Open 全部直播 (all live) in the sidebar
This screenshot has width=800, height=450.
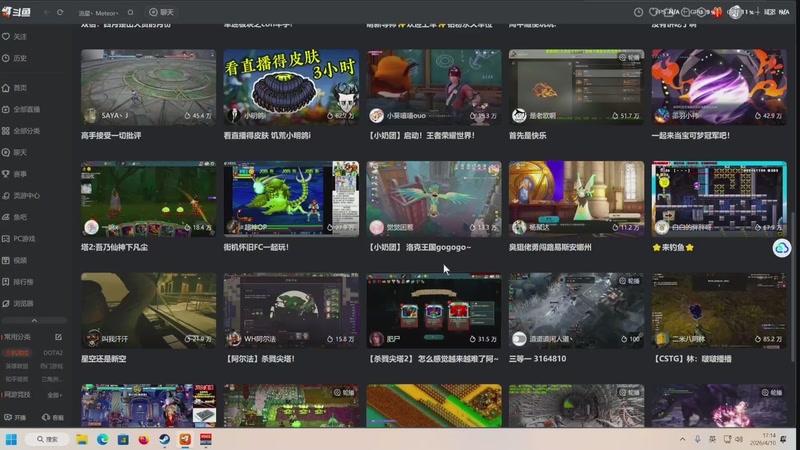pyautogui.click(x=21, y=109)
